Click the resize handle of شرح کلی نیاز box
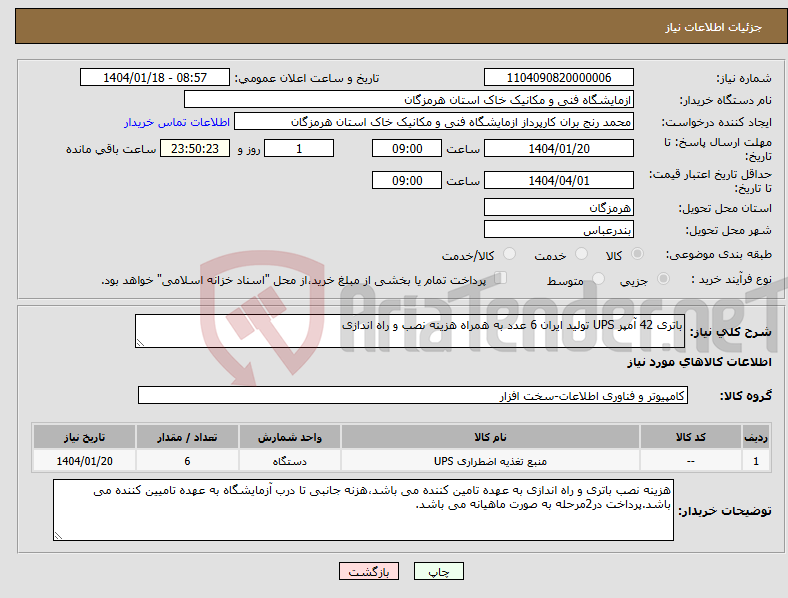The width and height of the screenshot is (788, 598). pyautogui.click(x=140, y=343)
